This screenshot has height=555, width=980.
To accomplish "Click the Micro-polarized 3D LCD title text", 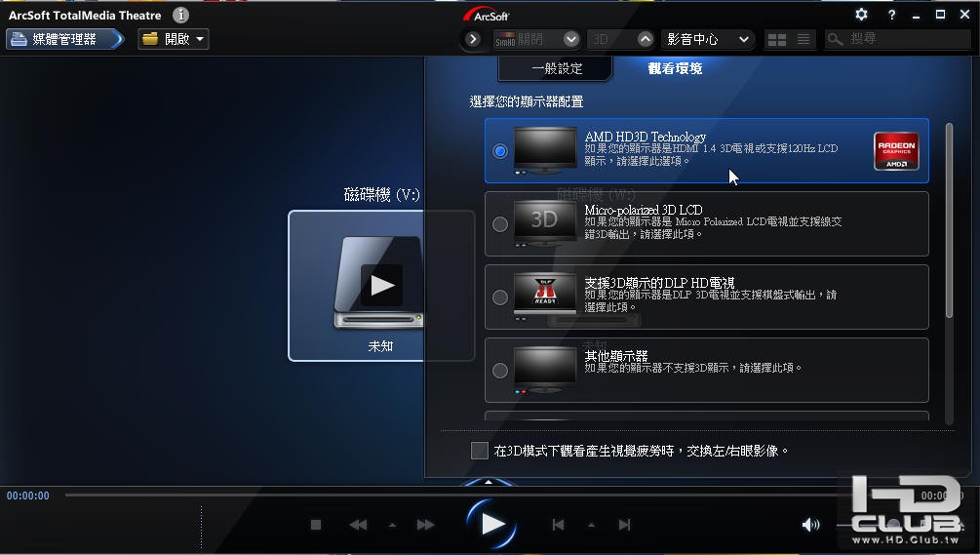I will pos(644,210).
